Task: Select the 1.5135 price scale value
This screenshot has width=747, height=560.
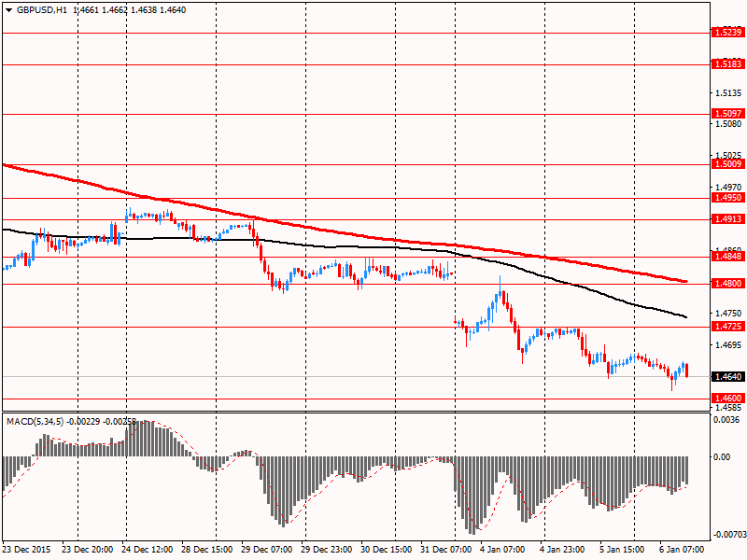Action: (729, 93)
